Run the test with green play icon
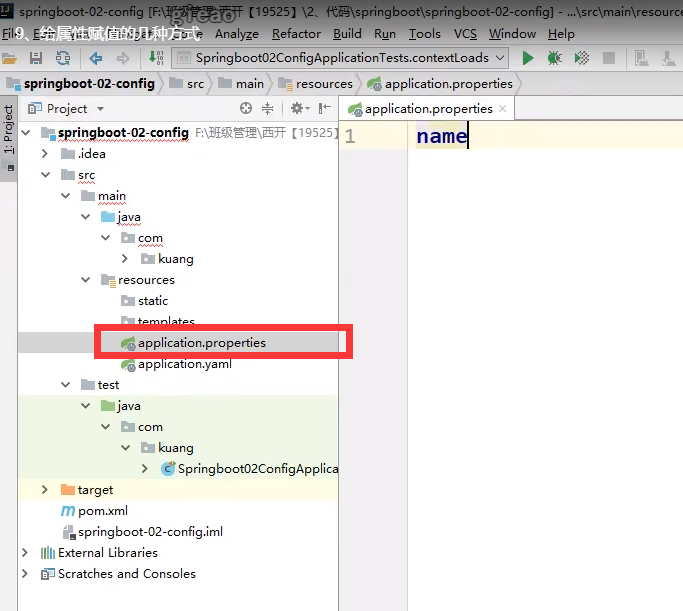Screen dimensions: 683x611 [527, 58]
